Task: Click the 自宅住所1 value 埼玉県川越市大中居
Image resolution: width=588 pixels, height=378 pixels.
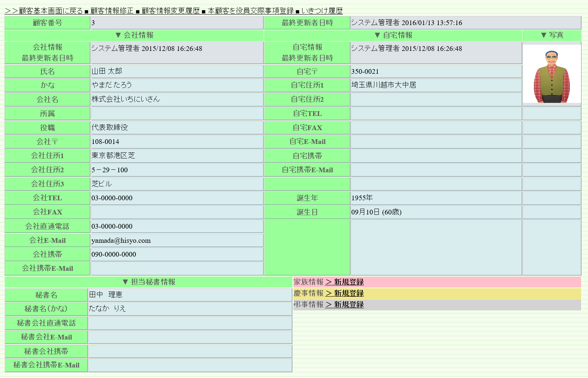Action: pos(384,85)
